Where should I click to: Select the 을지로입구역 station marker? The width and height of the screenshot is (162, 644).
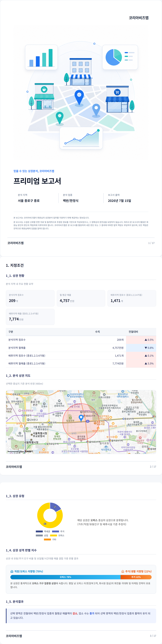point(45,444)
